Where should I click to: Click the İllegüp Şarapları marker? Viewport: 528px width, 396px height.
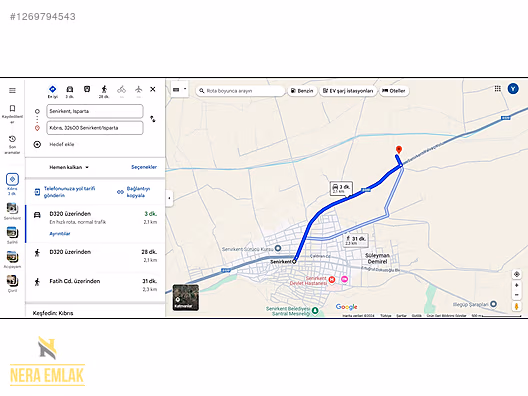[x=493, y=304]
